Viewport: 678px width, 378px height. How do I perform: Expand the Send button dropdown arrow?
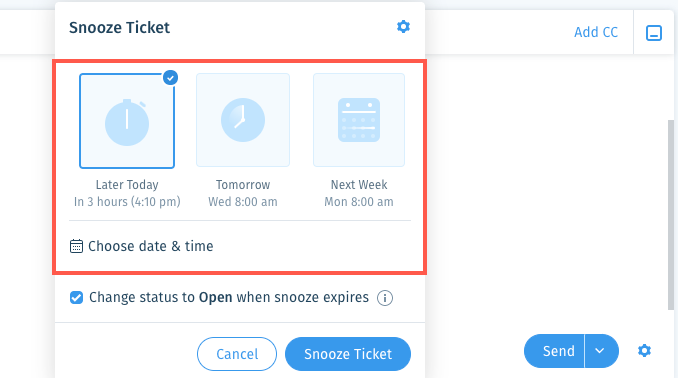point(601,351)
